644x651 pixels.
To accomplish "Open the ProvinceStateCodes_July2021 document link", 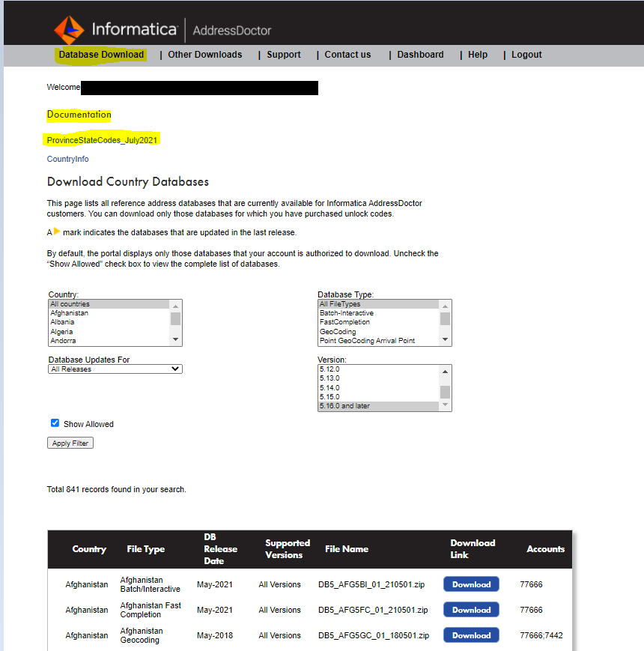I will 102,140.
